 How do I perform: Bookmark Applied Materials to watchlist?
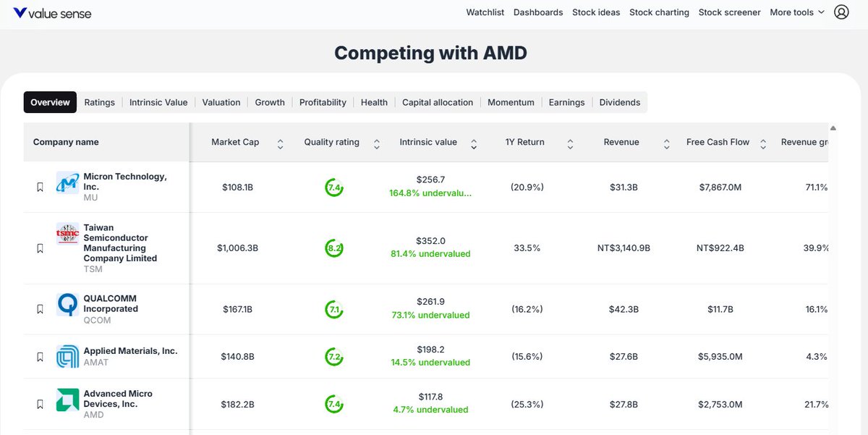click(x=40, y=357)
